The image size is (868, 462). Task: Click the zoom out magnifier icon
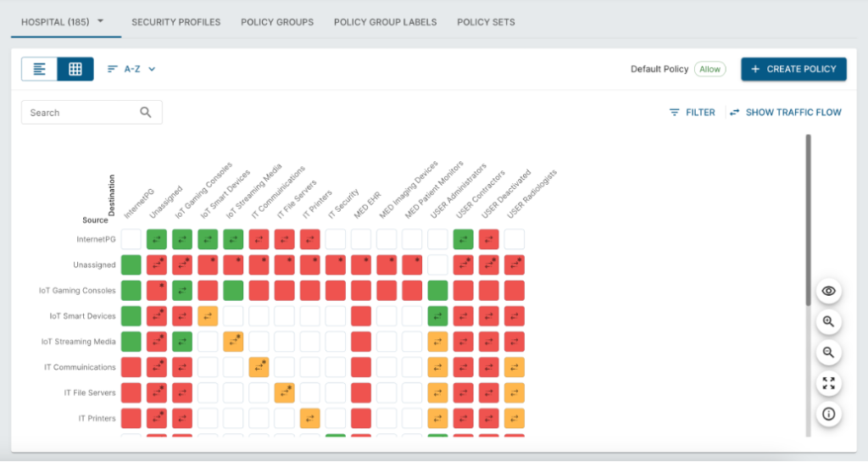pyautogui.click(x=828, y=353)
